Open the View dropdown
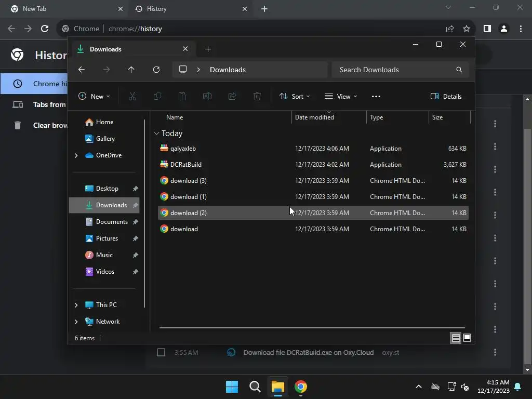The image size is (532, 399). (341, 96)
